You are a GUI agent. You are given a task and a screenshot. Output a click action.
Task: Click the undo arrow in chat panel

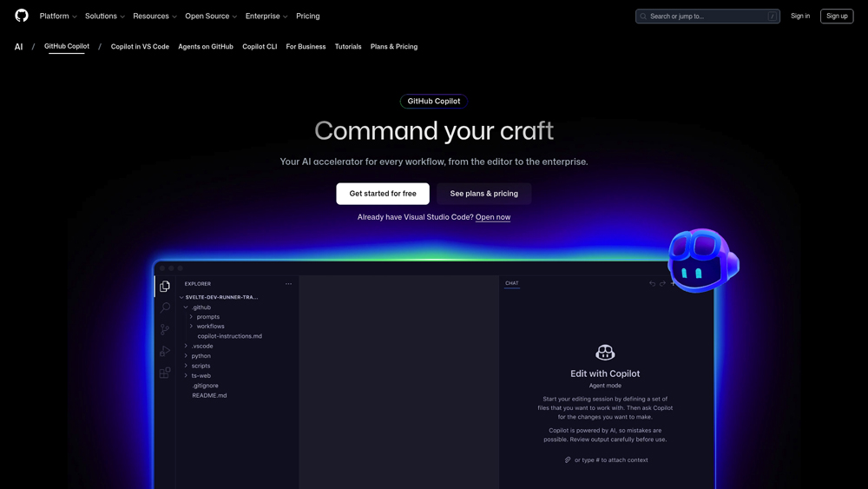coord(652,283)
